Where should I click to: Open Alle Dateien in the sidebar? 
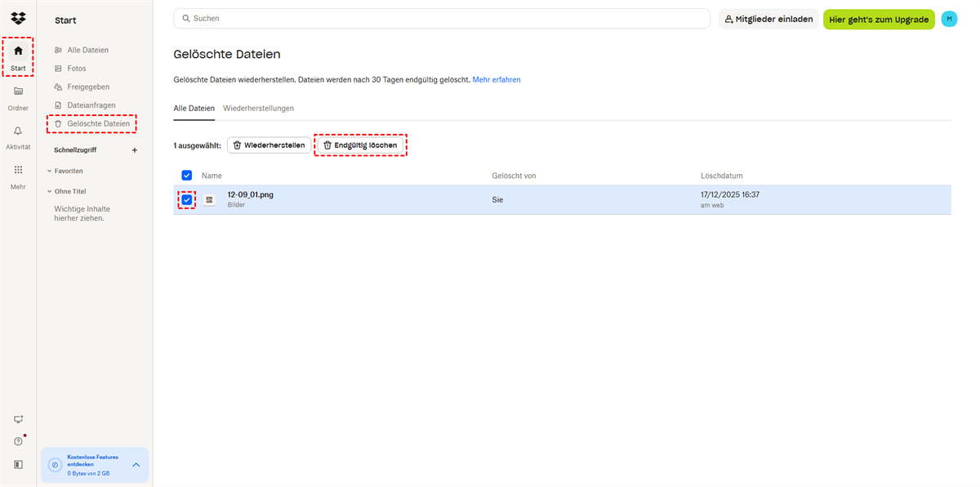(x=87, y=50)
